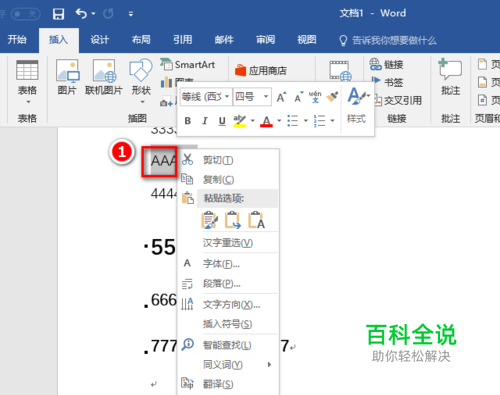This screenshot has width=500, height=395.
Task: Choose 复制(C) from context menu
Action: 228,180
